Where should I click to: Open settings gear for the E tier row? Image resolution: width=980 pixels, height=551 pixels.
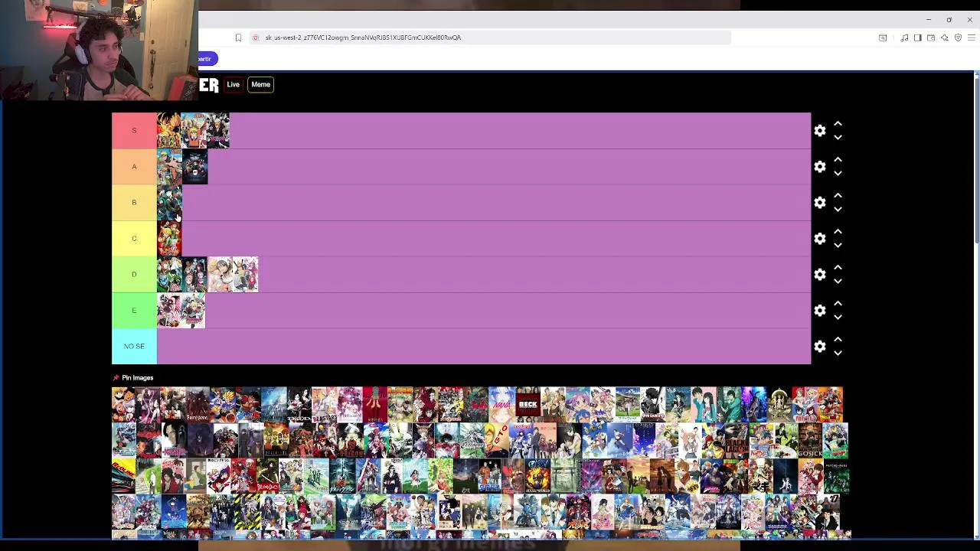[x=820, y=311]
